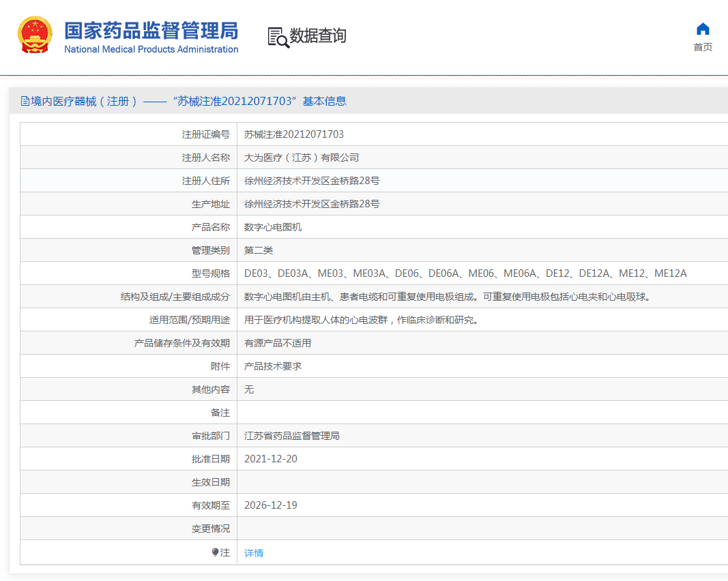The height and width of the screenshot is (581, 728).
Task: Click the 其他内容 label
Action: 211,390
